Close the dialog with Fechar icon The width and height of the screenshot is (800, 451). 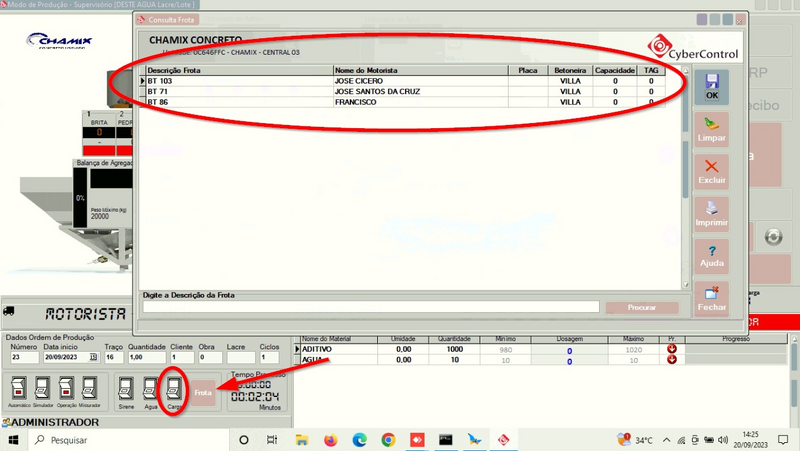(711, 299)
